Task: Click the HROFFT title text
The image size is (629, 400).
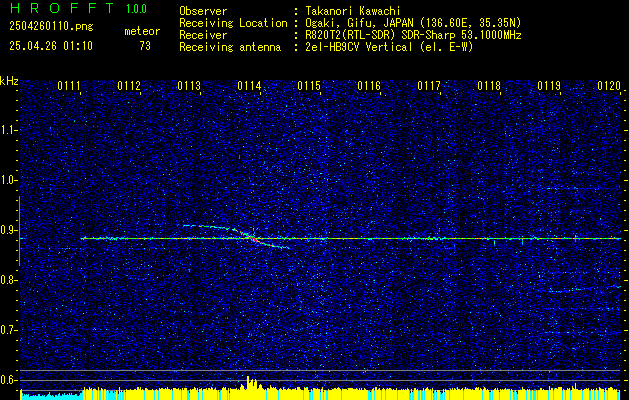Action: [61, 8]
